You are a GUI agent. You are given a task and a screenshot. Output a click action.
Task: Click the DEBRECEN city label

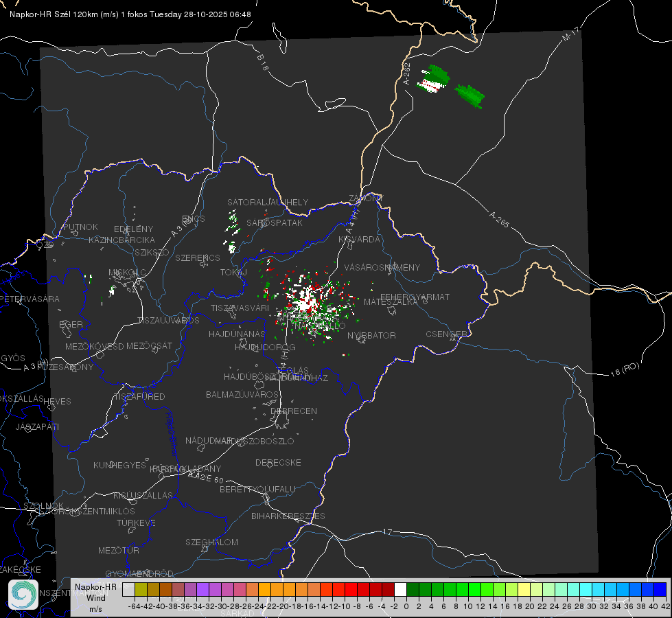(x=294, y=411)
